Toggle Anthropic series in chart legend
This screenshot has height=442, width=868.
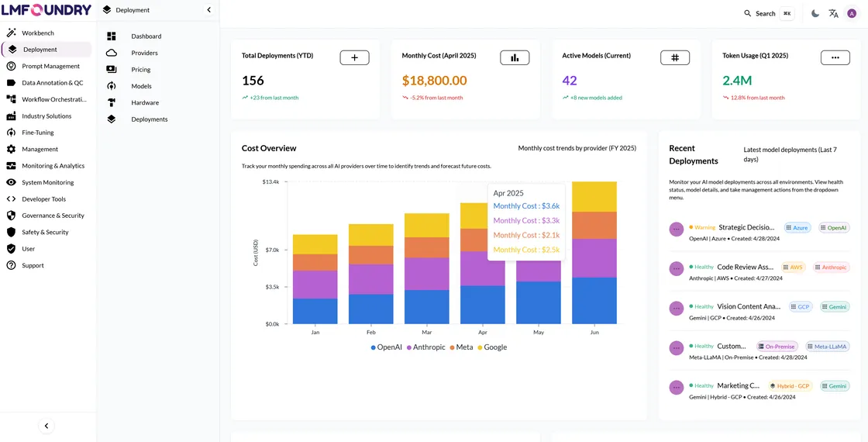click(x=425, y=347)
